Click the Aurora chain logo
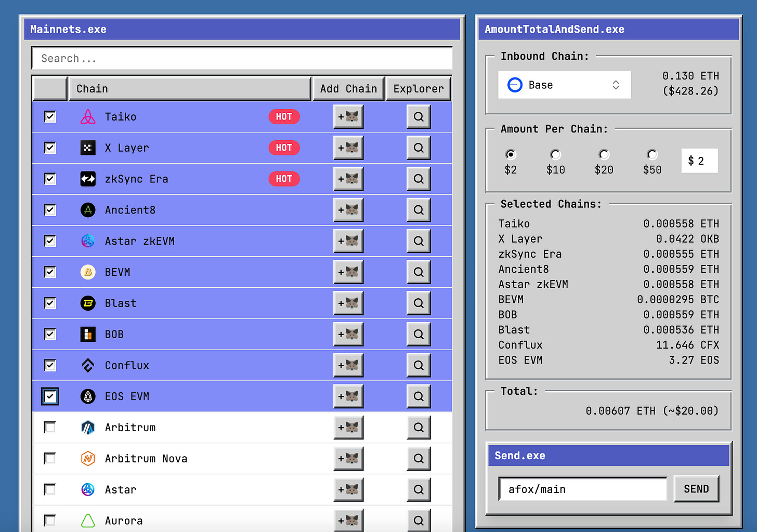The width and height of the screenshot is (757, 532). (x=88, y=521)
